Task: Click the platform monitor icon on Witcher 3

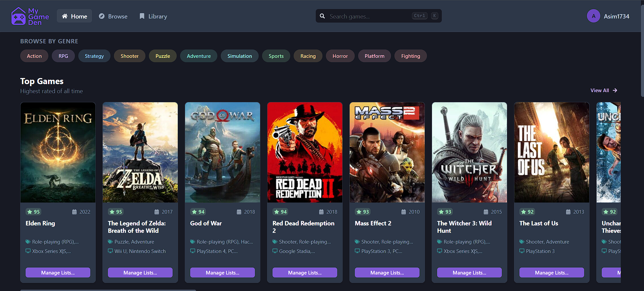Action: 439,251
